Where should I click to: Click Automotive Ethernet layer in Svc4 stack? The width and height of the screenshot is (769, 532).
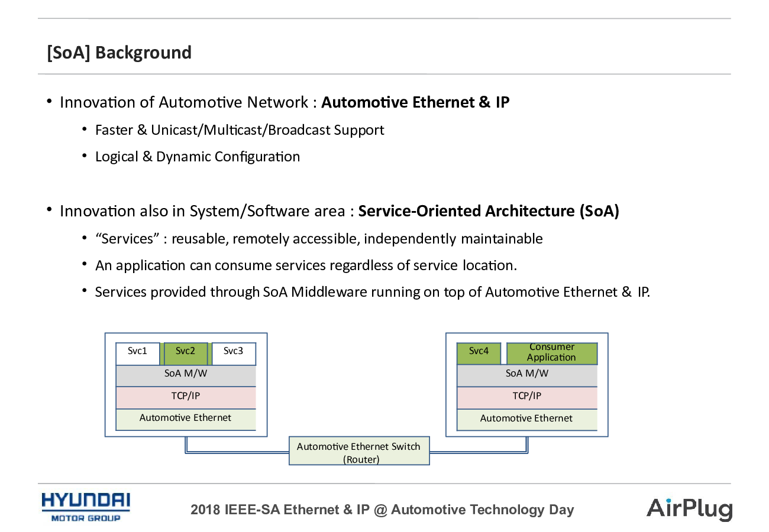527,420
